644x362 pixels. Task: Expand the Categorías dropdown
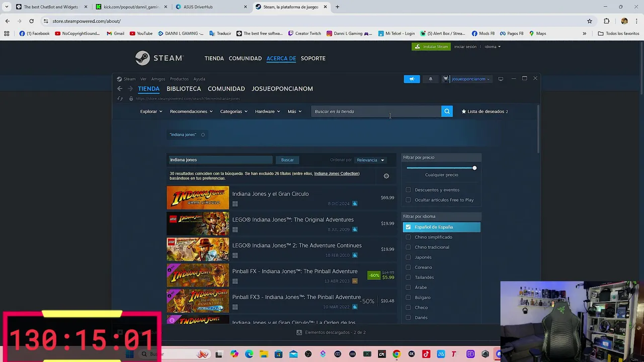tap(233, 111)
